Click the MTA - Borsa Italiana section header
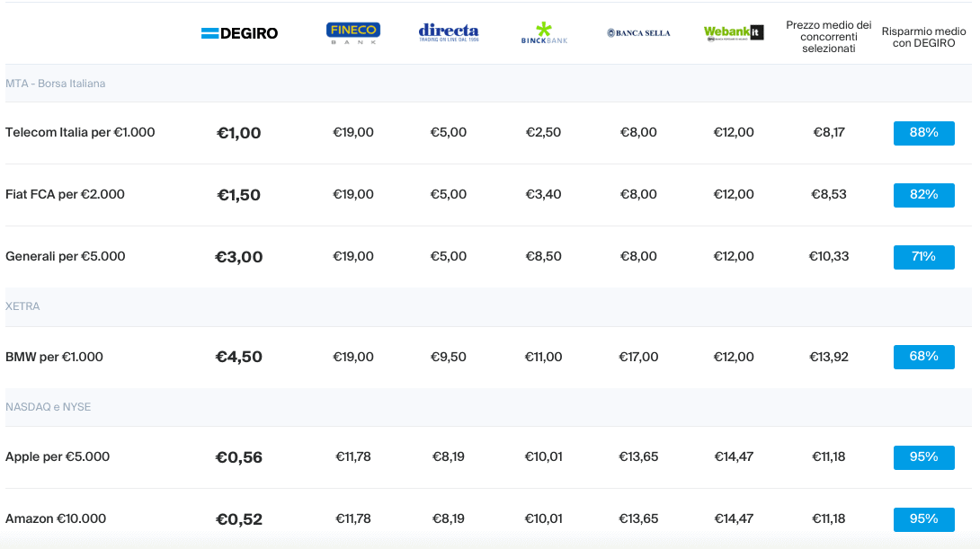980x549 pixels. [56, 84]
